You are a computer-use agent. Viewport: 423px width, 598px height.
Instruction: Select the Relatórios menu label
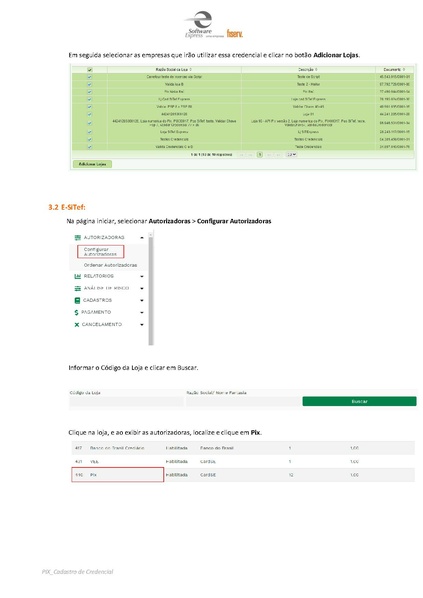[99, 276]
